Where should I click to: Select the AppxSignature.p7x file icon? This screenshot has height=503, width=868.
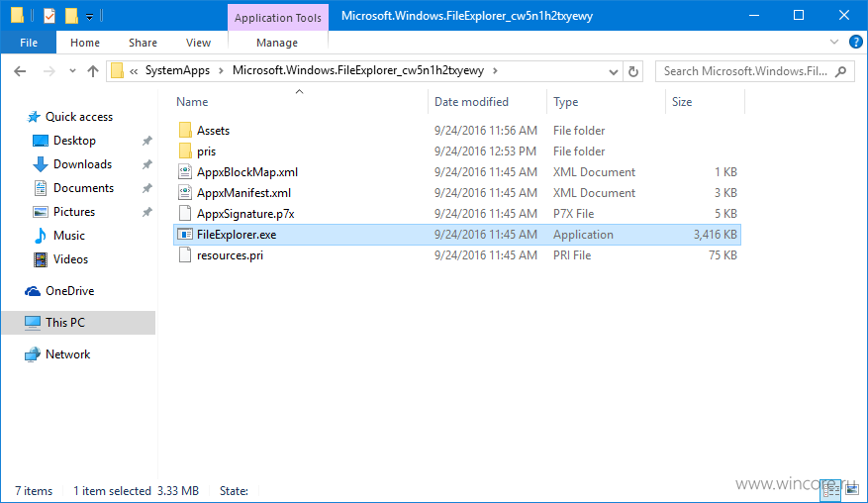click(185, 214)
